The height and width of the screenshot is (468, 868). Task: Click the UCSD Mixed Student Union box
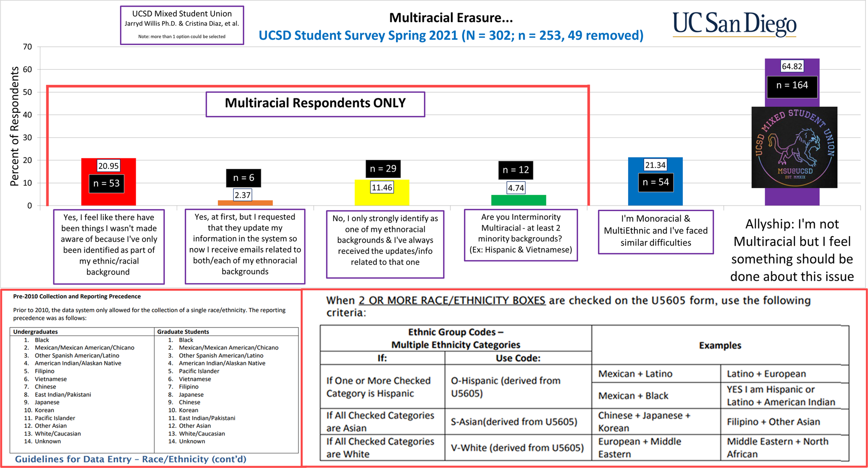coord(182,25)
